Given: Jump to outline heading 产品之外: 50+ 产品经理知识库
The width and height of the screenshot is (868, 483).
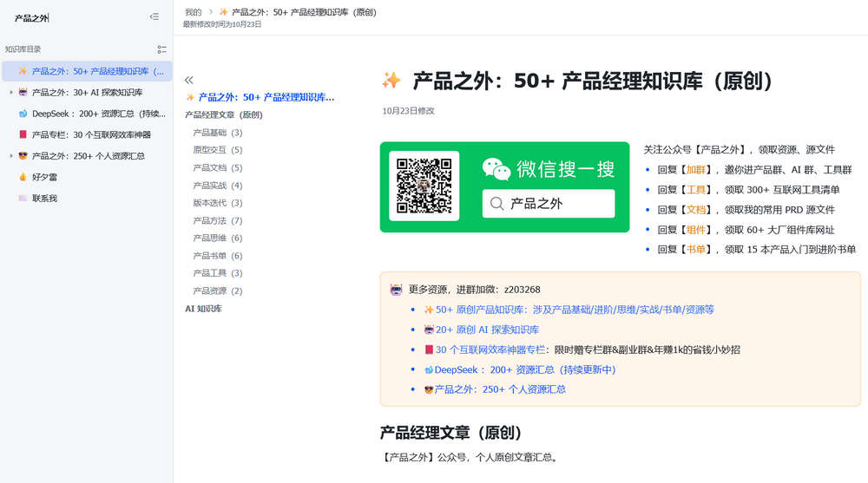Looking at the screenshot, I should (x=260, y=97).
